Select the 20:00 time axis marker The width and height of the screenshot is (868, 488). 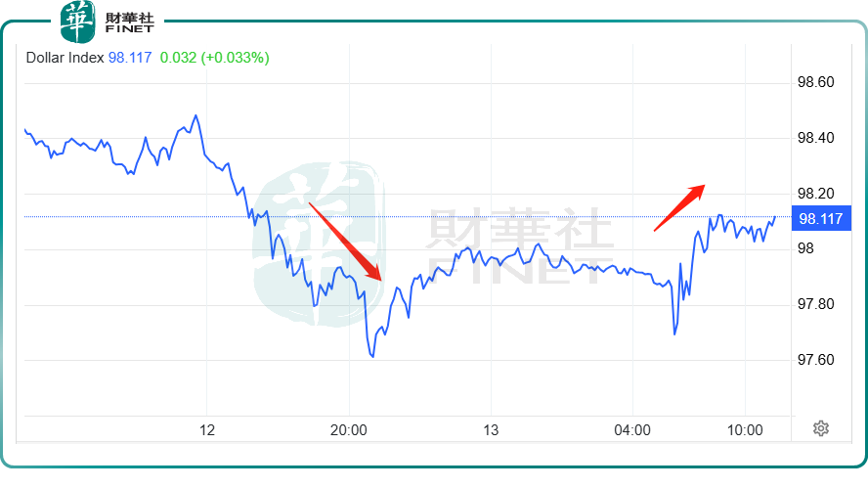click(349, 430)
